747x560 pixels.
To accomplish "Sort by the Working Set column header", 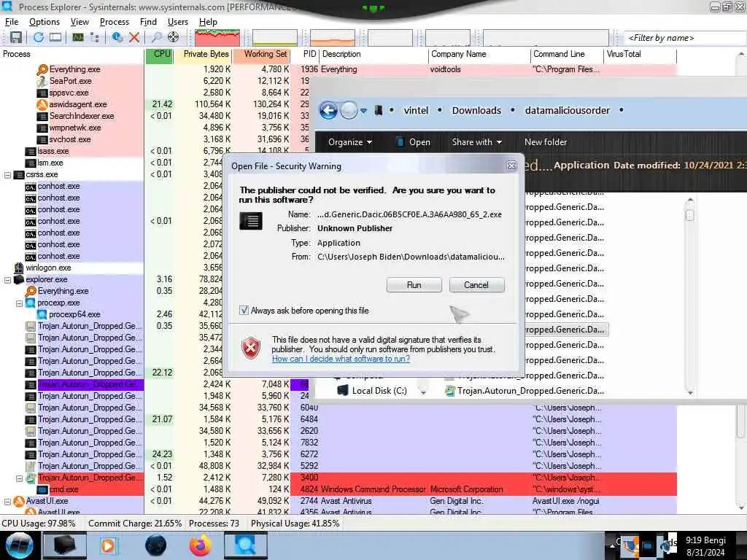I will (x=262, y=54).
